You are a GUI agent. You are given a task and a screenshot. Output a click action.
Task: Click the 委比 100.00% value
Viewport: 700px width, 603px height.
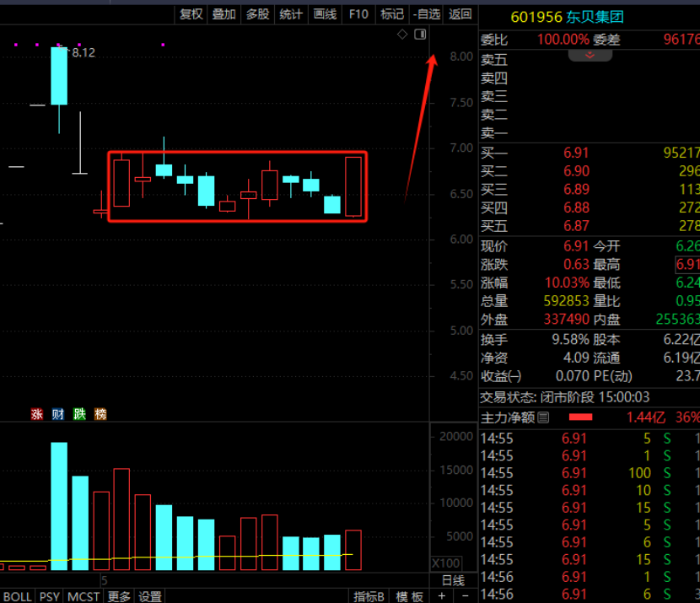click(x=563, y=40)
